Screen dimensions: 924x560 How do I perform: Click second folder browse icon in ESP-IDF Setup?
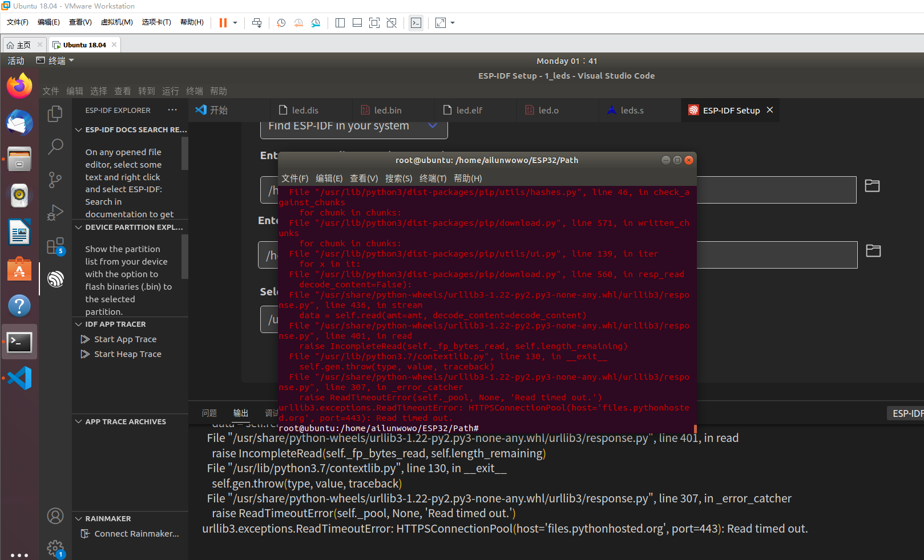click(873, 251)
